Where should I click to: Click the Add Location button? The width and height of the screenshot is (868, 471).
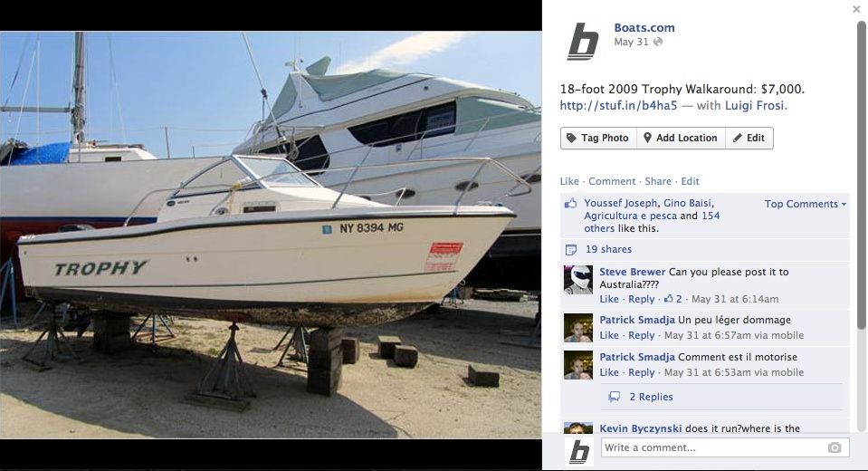pos(681,138)
